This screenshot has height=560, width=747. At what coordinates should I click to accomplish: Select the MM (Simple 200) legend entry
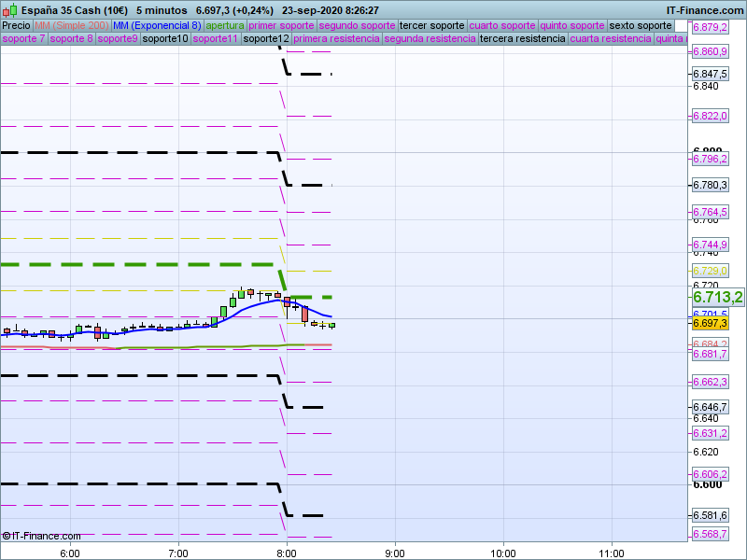(x=71, y=25)
